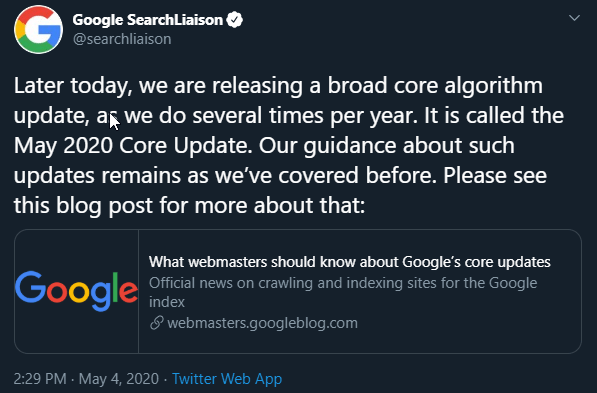
Task: Open the Google SearchLiaison display name
Action: click(x=147, y=20)
